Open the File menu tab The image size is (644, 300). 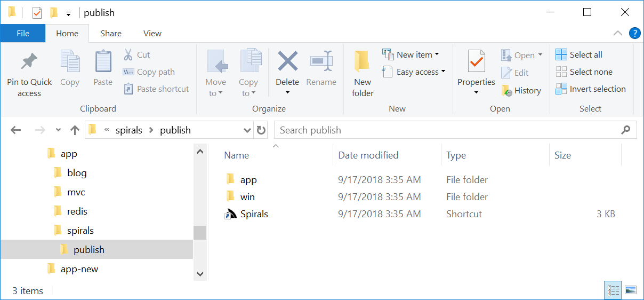click(x=23, y=33)
